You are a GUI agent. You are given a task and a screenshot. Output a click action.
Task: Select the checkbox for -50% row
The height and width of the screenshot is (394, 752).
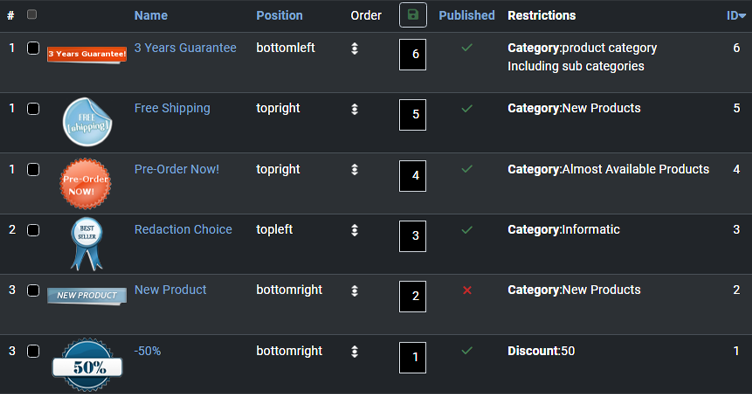pyautogui.click(x=33, y=351)
